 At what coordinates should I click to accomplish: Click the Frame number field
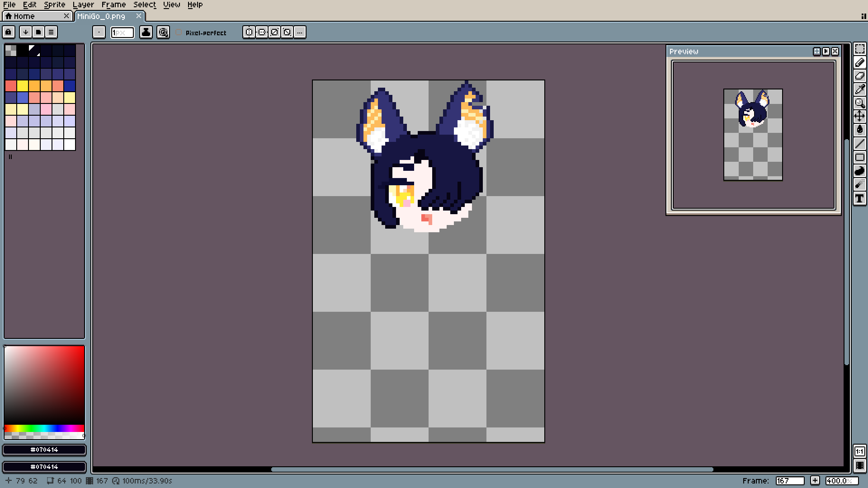[790, 481]
